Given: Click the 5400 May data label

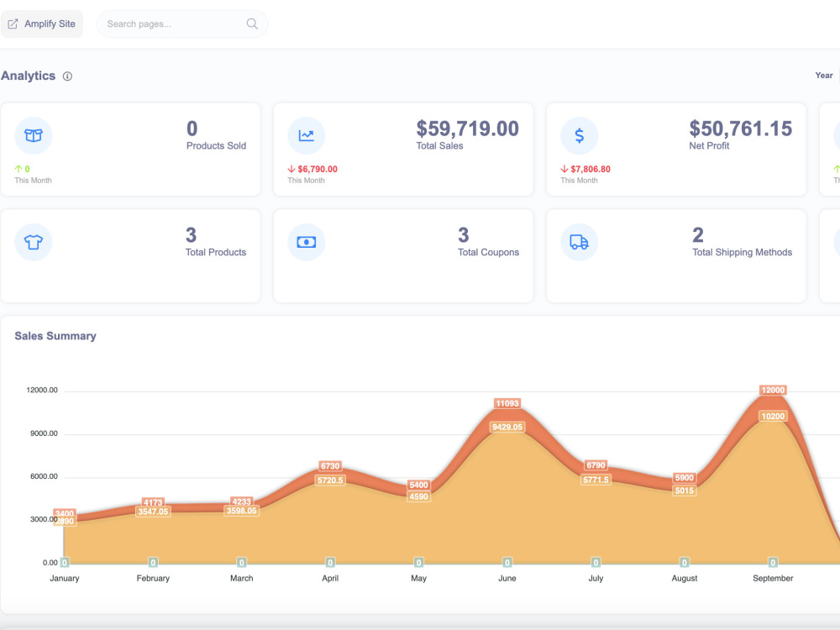Looking at the screenshot, I should (x=417, y=485).
